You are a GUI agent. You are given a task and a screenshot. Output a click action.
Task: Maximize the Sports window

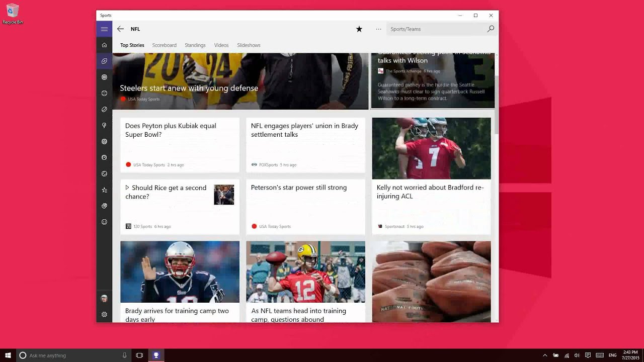pyautogui.click(x=475, y=16)
